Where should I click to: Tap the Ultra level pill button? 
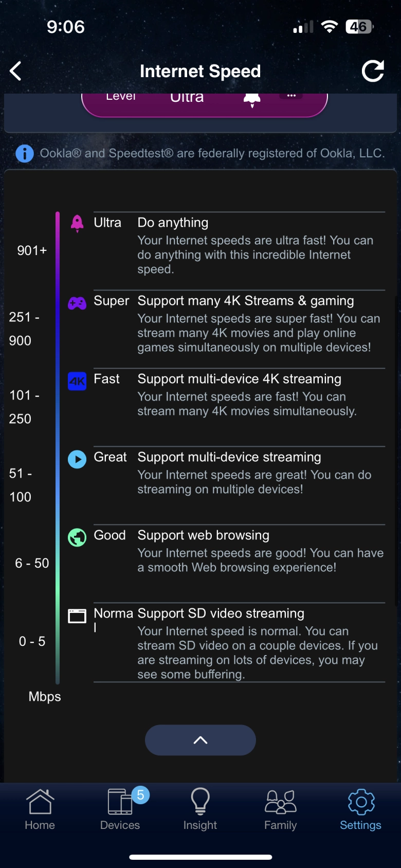[204, 103]
